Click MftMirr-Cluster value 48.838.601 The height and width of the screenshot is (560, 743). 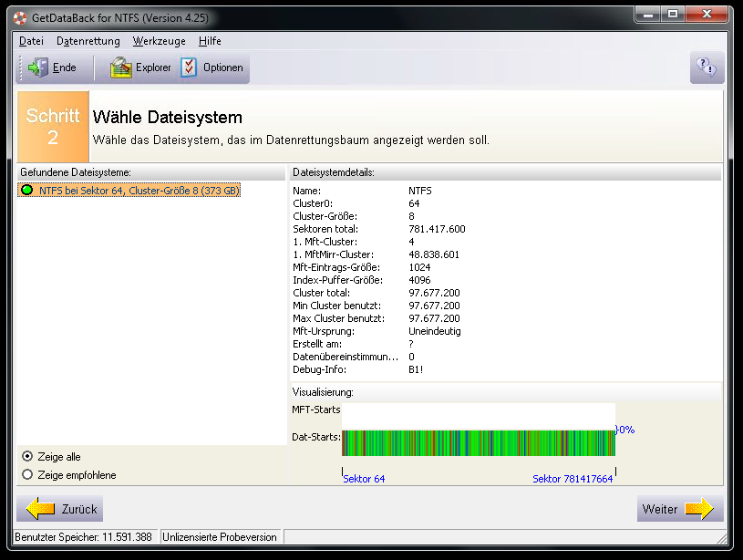tap(434, 254)
